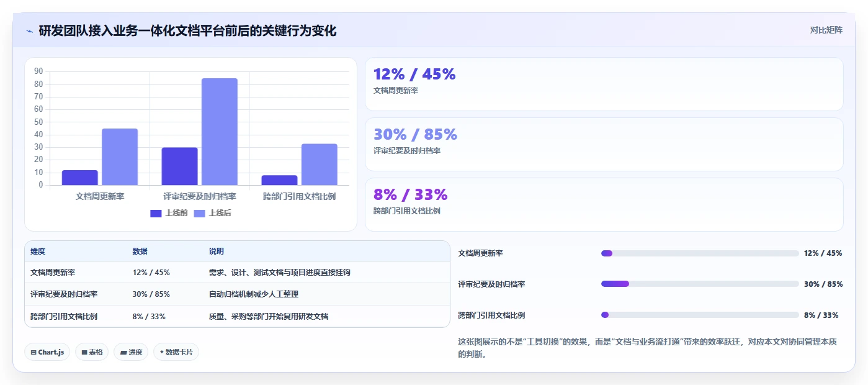Click the 文档周更新率 progress row label
Image resolution: width=868 pixels, height=385 pixels.
coord(480,253)
